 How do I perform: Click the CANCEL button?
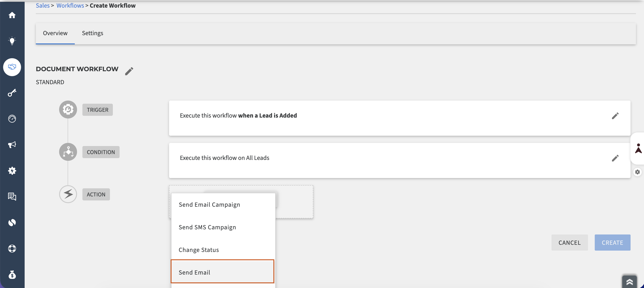pos(569,243)
